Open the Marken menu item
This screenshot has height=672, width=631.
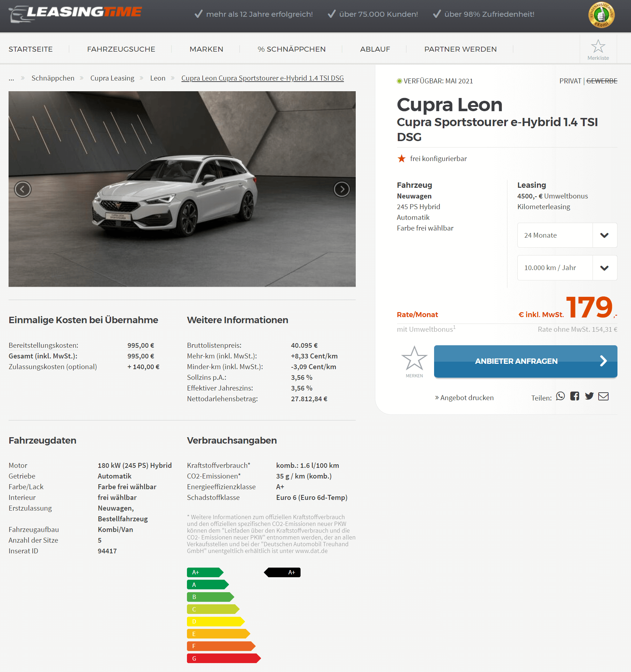point(206,49)
